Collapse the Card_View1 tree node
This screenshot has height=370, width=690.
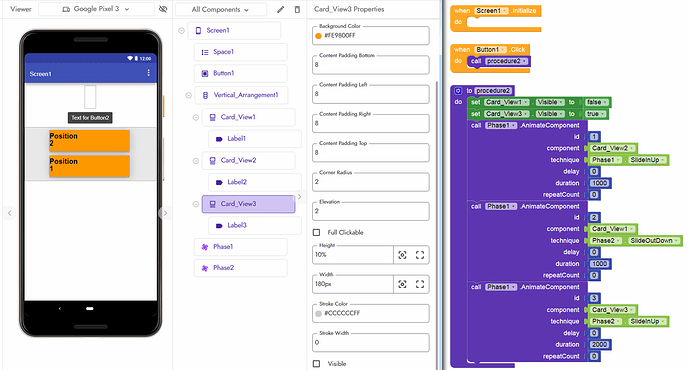pos(196,117)
